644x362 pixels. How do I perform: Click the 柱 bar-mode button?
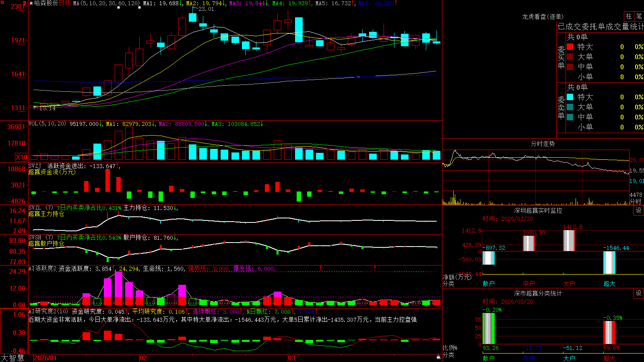629,16
